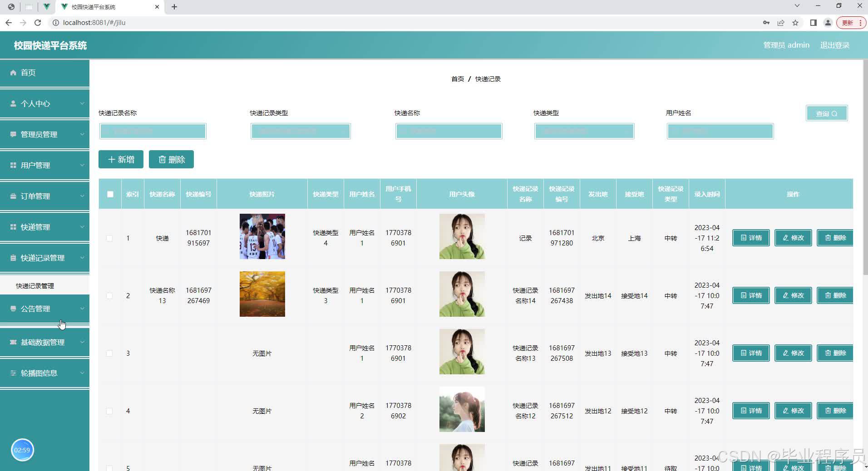Tick the checkbox for row 1
Viewport: 868px width, 471px height.
[x=109, y=238]
